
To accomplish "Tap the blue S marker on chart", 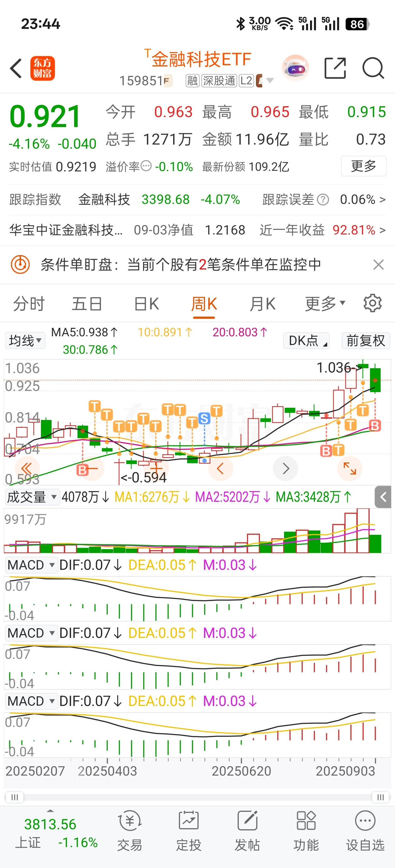I will pyautogui.click(x=204, y=419).
